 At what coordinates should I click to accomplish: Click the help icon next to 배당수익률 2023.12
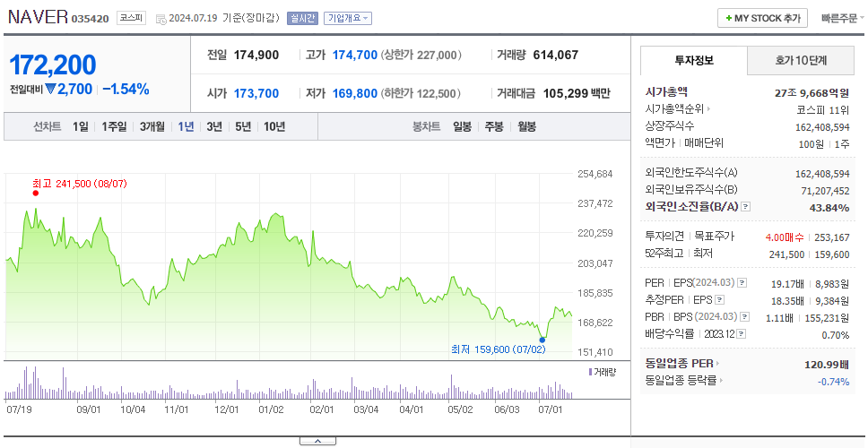coord(742,334)
